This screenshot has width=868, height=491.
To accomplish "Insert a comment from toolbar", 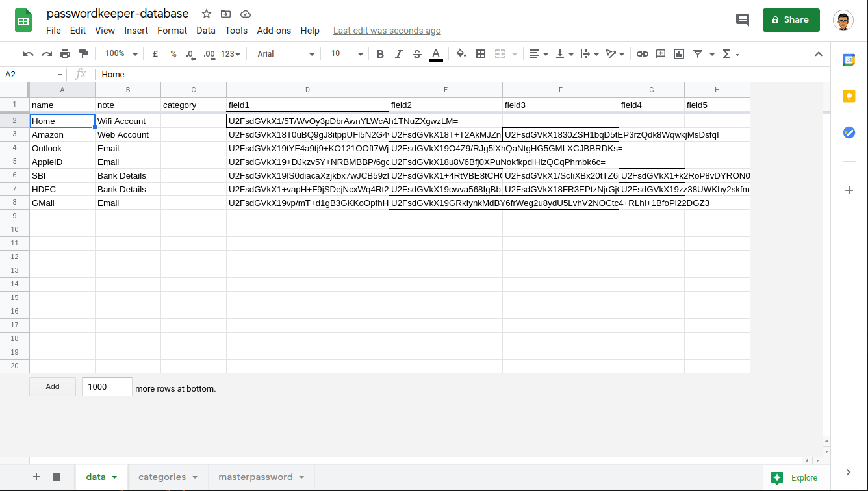I will pyautogui.click(x=661, y=54).
